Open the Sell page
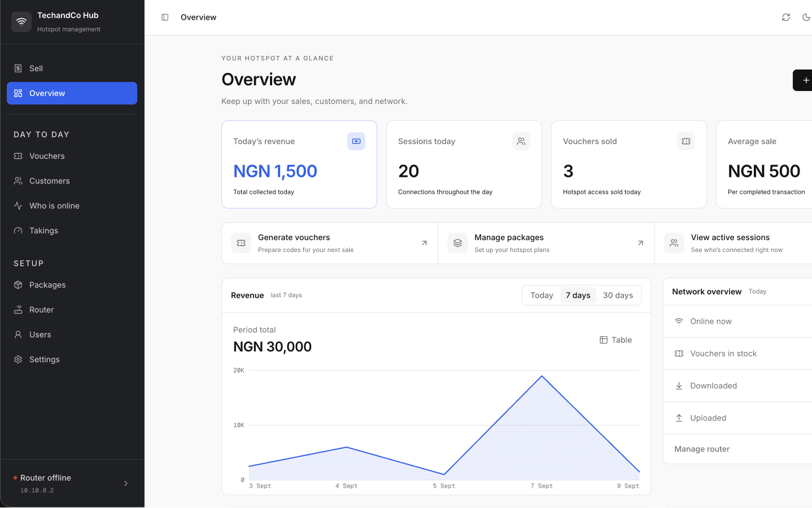 point(72,68)
